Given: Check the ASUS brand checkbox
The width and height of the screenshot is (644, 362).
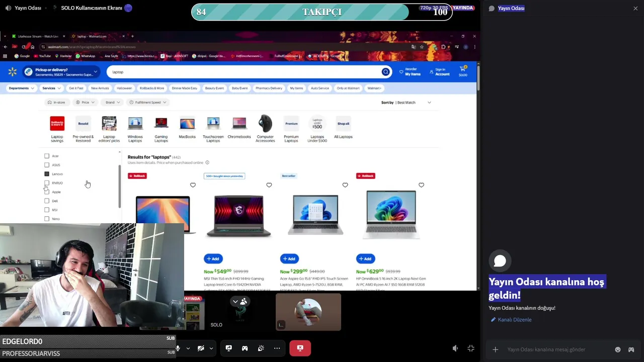Looking at the screenshot, I should point(47,165).
